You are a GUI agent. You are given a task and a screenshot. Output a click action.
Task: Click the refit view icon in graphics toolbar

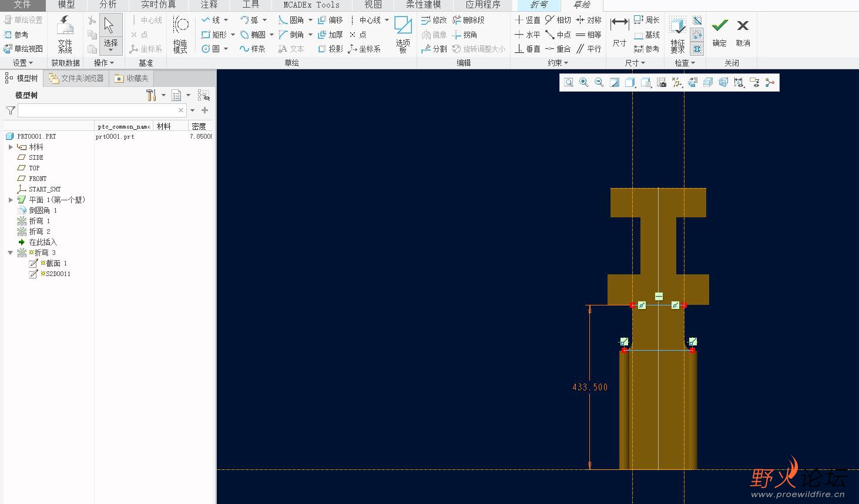[x=568, y=83]
